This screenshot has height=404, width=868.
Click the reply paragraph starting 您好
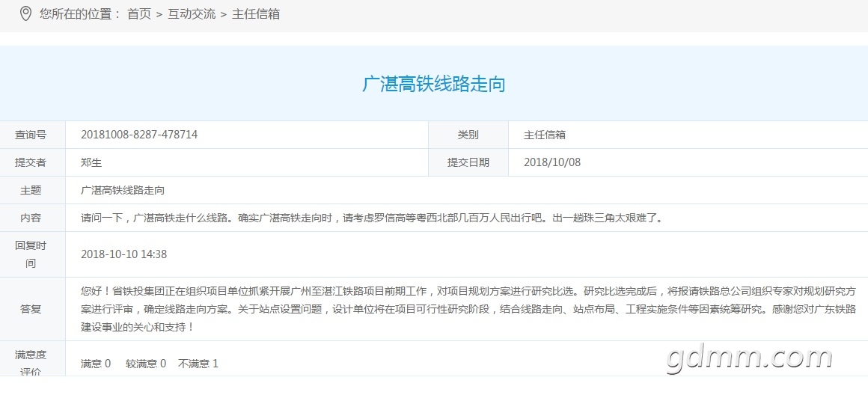point(468,309)
